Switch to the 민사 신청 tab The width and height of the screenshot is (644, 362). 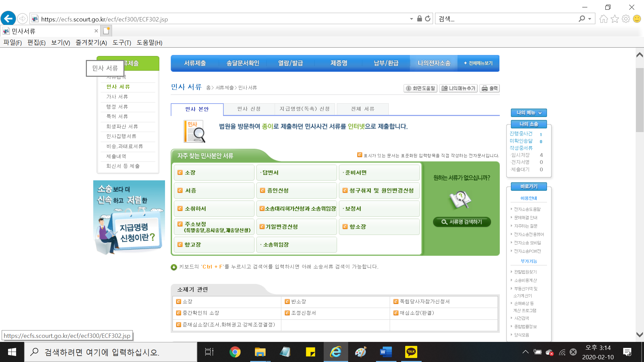click(249, 109)
